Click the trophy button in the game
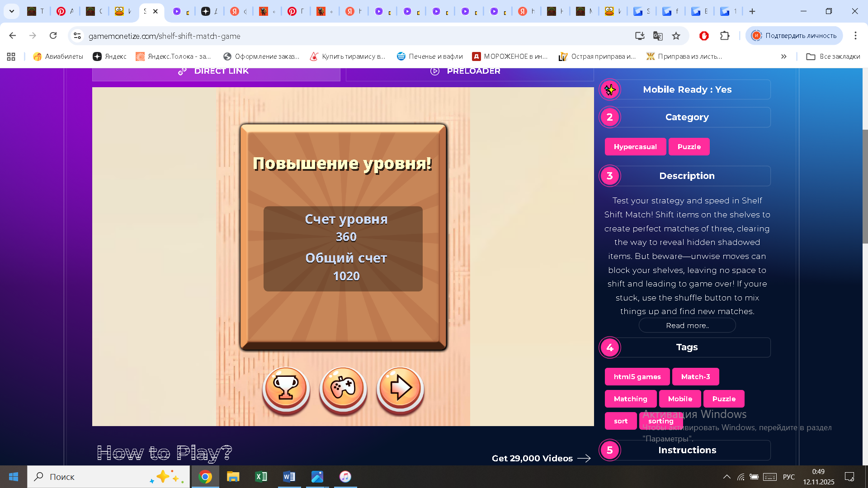 [x=286, y=389]
